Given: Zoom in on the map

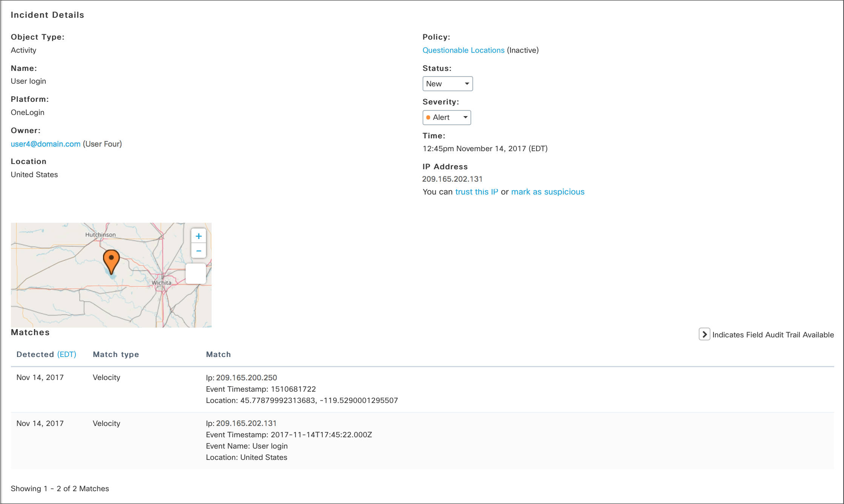Looking at the screenshot, I should coord(198,236).
